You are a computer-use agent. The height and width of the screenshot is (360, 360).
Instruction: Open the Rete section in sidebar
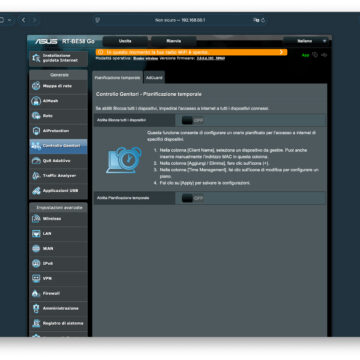pos(59,116)
